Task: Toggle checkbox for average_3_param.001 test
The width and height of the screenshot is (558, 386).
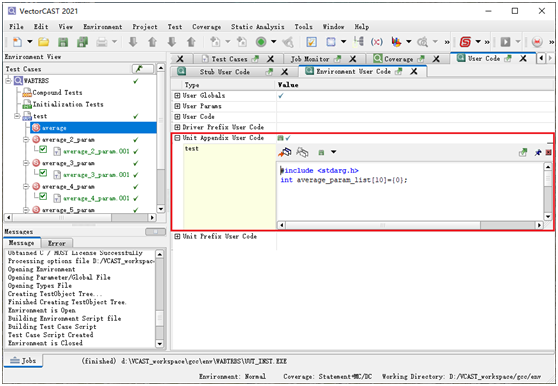Action: (x=43, y=173)
